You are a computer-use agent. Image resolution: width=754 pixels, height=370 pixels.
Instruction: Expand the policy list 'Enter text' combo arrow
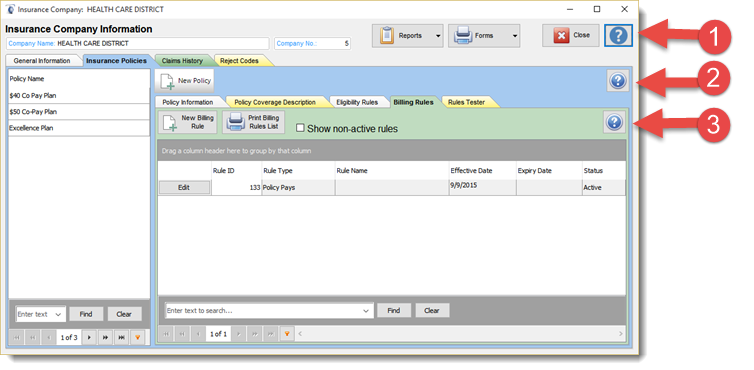[x=59, y=315]
